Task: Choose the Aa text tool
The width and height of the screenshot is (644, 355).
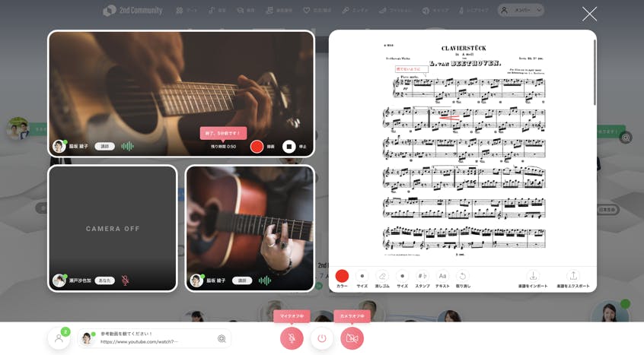Action: (x=442, y=276)
